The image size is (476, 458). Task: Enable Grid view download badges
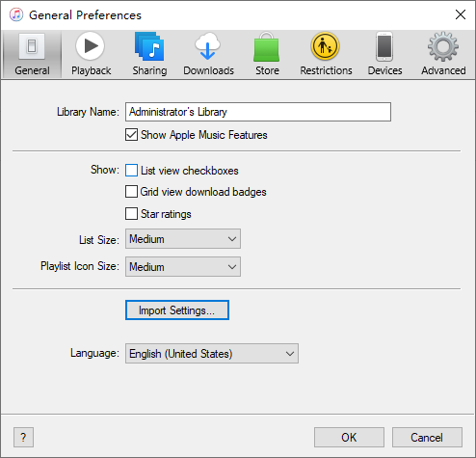click(x=131, y=192)
